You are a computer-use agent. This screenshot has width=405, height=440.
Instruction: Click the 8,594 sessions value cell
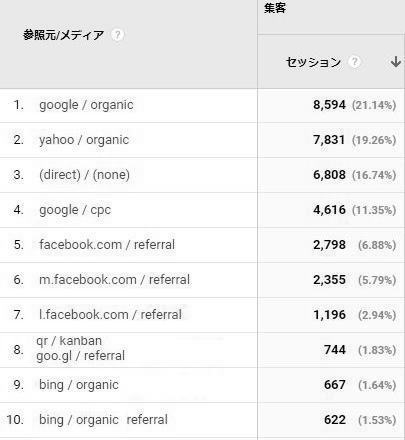tap(329, 105)
